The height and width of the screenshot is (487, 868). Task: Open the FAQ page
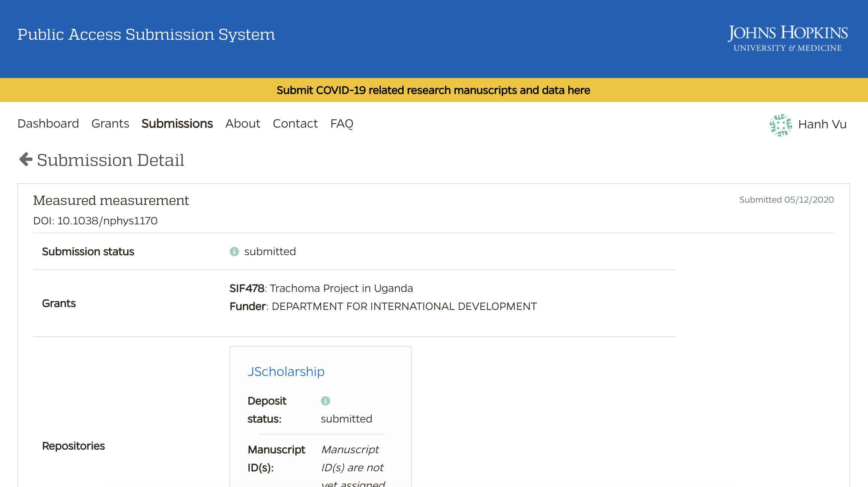tap(342, 123)
